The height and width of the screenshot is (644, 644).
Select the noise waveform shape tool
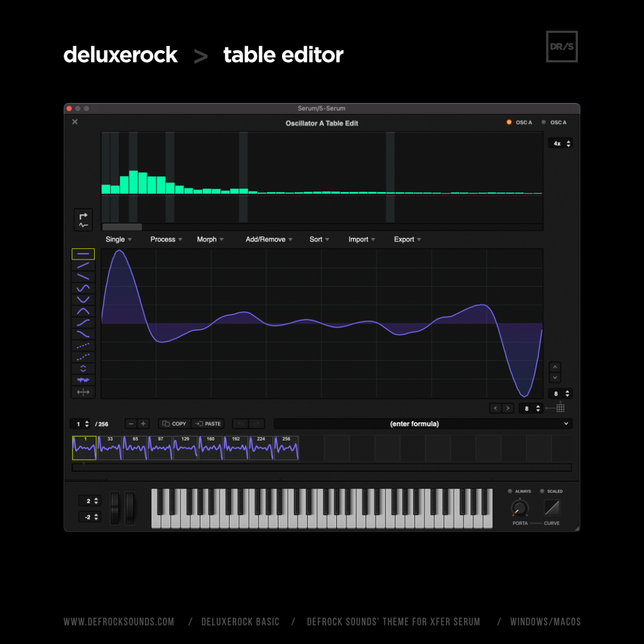click(x=83, y=381)
